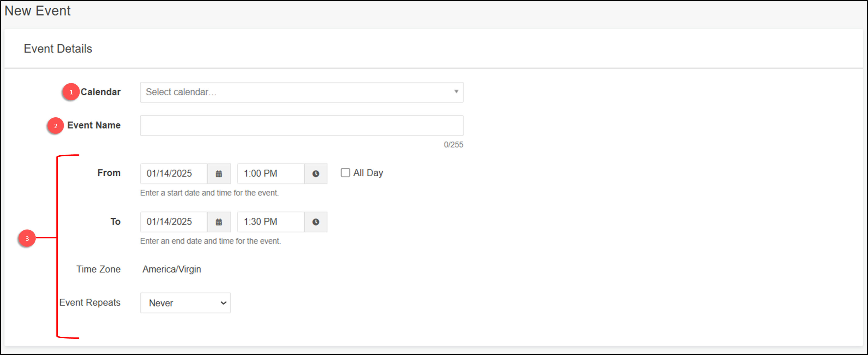Click the America/Virgin time zone value
The image size is (868, 355).
pos(172,269)
